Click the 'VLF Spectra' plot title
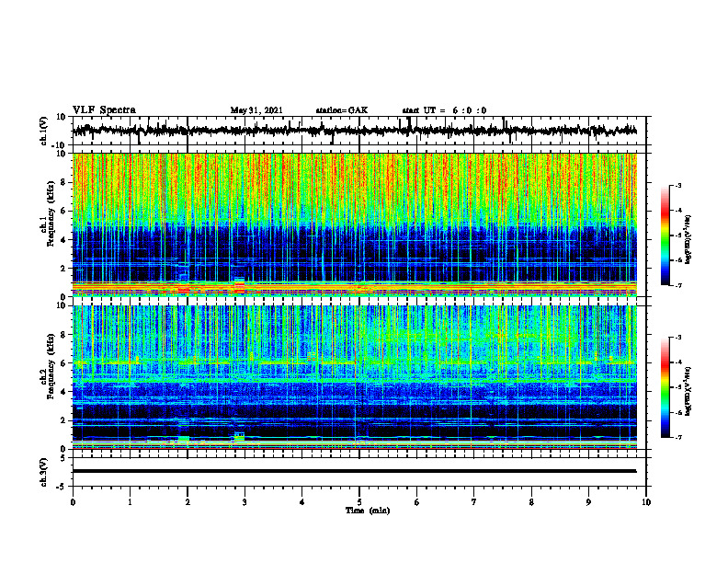The width and height of the screenshot is (728, 563). (104, 110)
